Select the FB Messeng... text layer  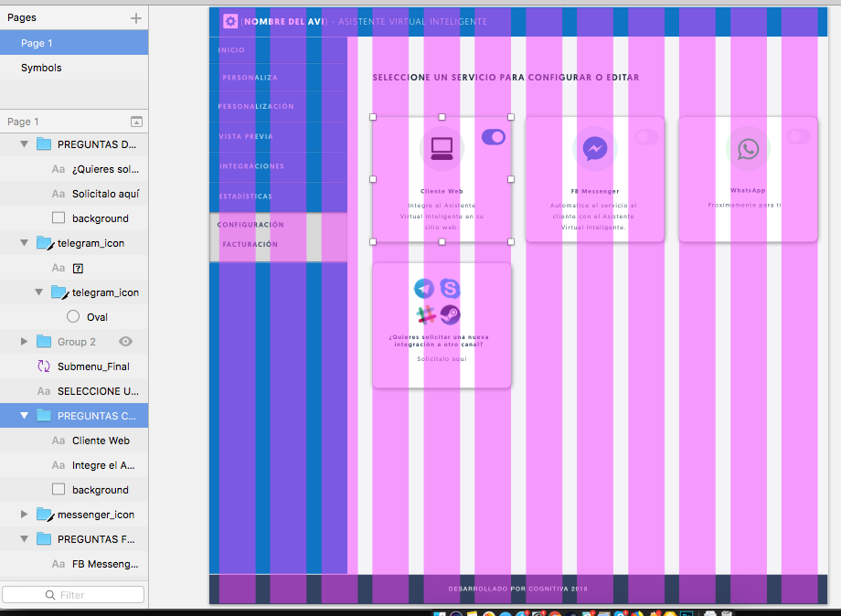pos(74,564)
